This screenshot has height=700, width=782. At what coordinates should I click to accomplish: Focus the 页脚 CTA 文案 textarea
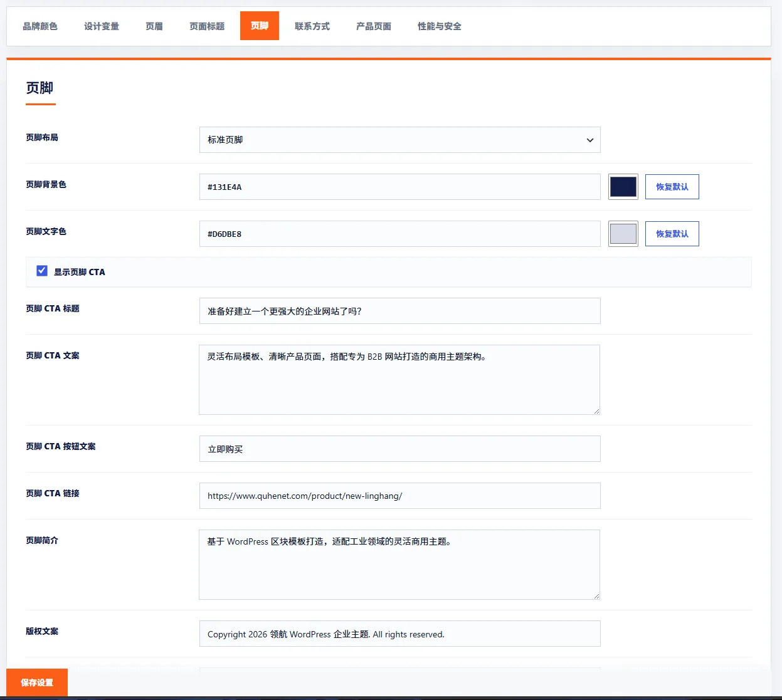[399, 380]
